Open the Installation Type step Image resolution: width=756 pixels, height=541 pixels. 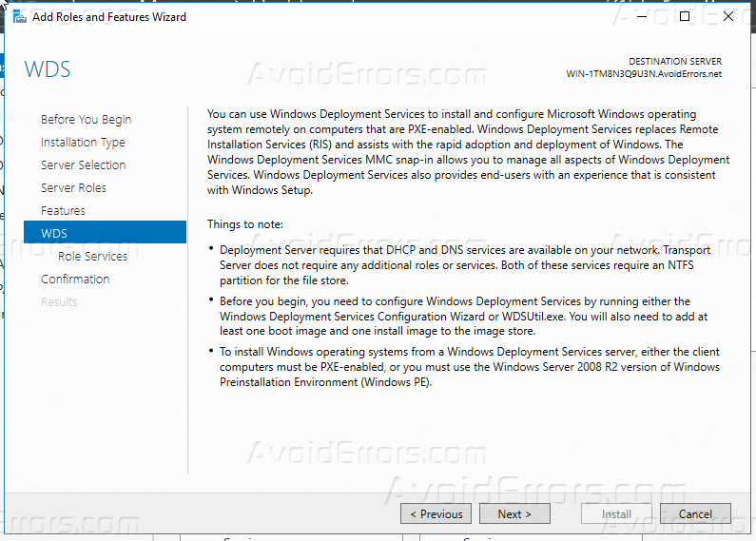click(83, 143)
